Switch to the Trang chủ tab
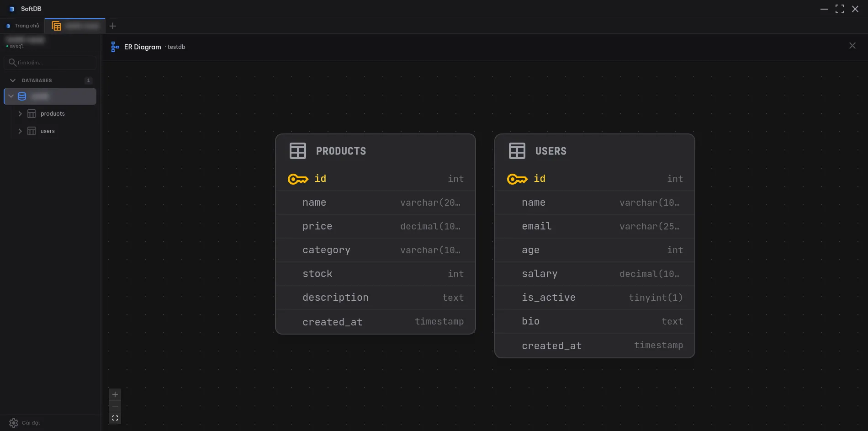The width and height of the screenshot is (868, 431). (x=23, y=26)
